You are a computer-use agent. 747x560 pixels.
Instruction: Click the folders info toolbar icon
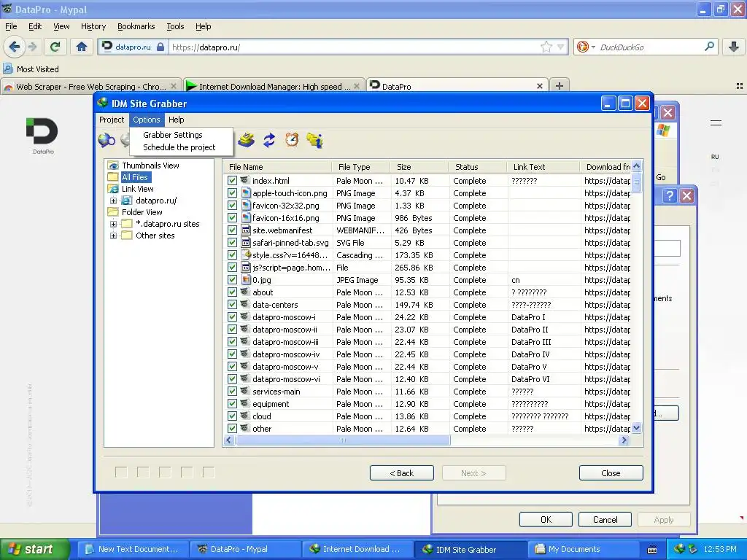pyautogui.click(x=315, y=140)
